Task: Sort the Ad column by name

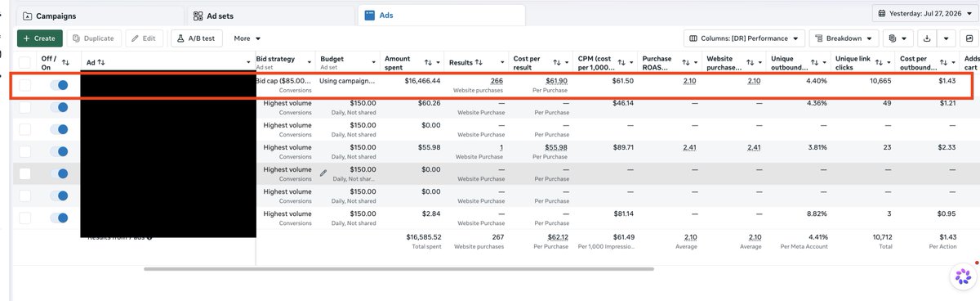Action: (x=101, y=62)
